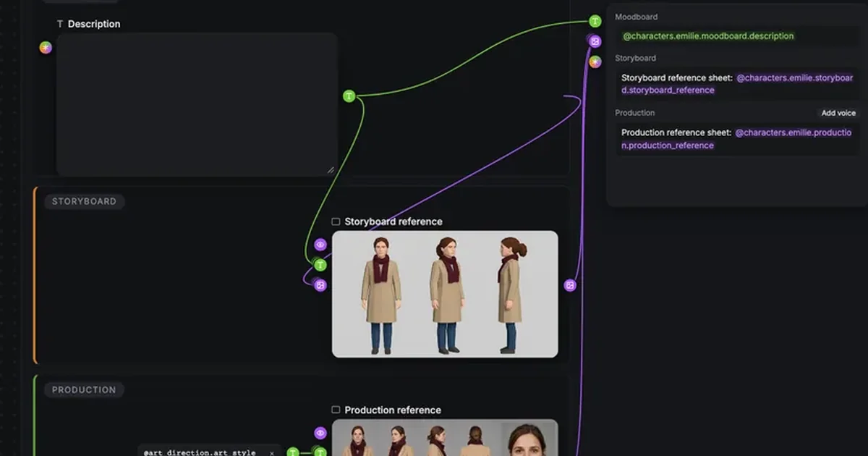Click the @characters.emilie.moodboard.description reference
This screenshot has height=456, width=868.
point(708,36)
